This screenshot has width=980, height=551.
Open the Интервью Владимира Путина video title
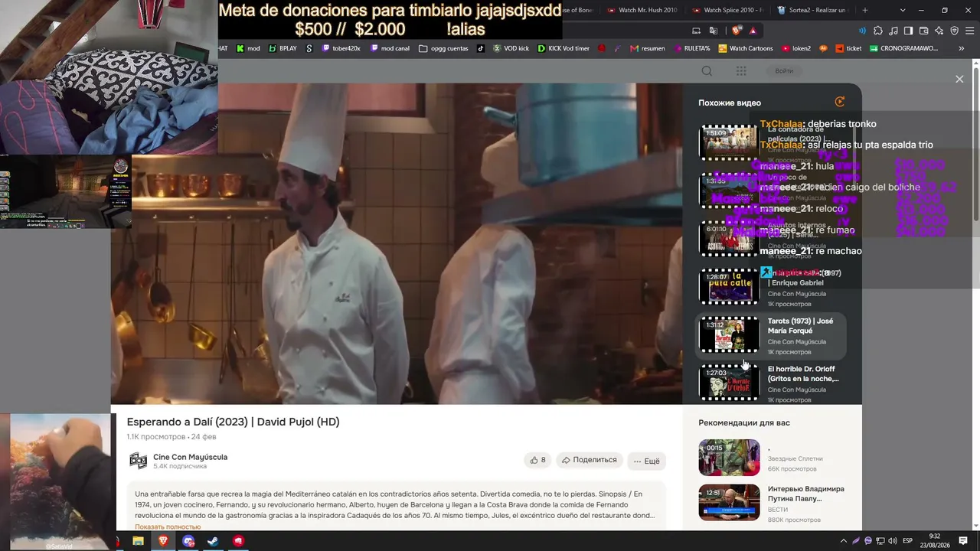(x=806, y=494)
